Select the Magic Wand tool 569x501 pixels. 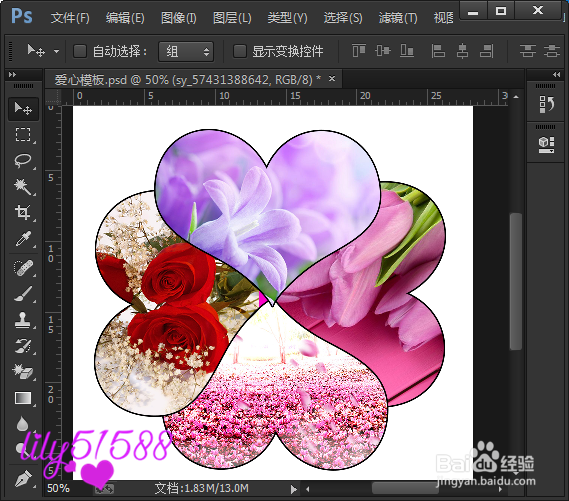tap(23, 186)
